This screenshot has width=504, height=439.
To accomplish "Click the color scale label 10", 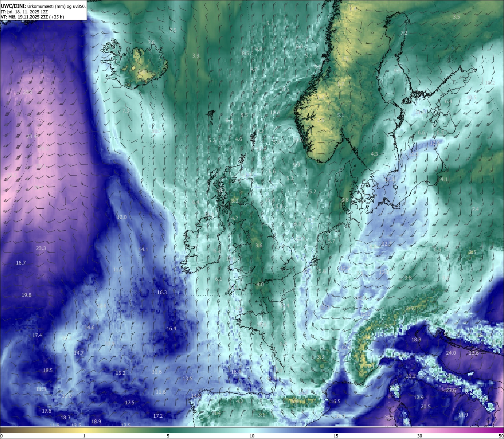I will 252,436.
